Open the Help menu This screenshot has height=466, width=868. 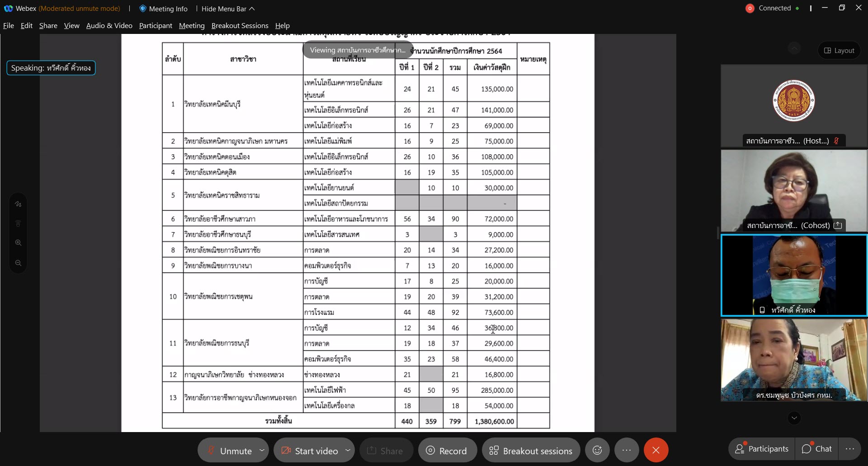[283, 26]
